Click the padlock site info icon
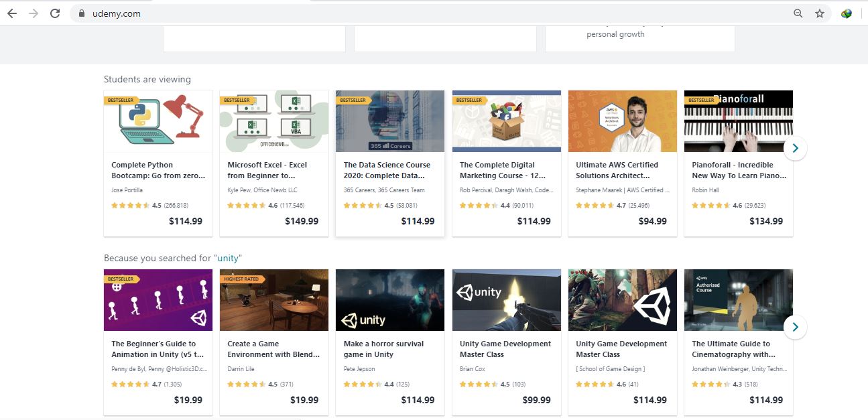868x420 pixels. click(82, 13)
